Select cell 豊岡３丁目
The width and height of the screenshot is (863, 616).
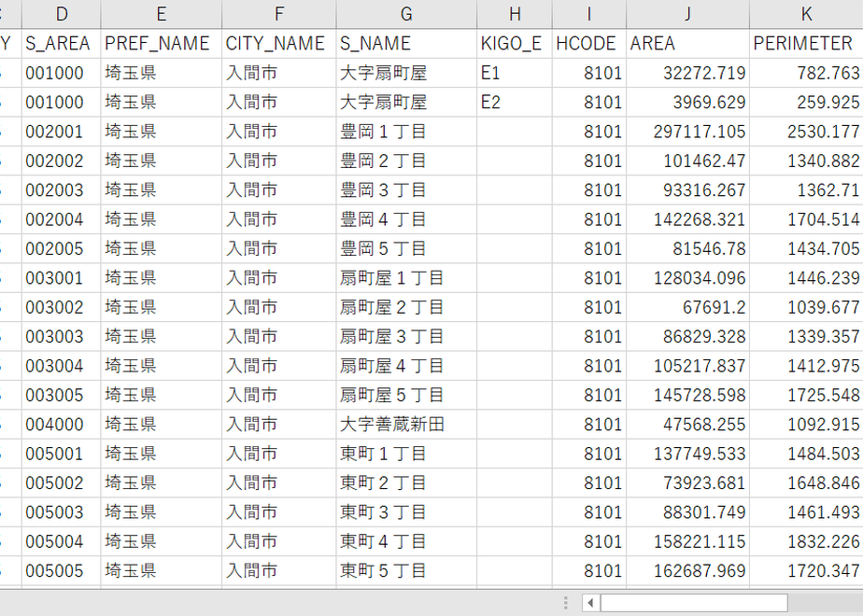406,189
